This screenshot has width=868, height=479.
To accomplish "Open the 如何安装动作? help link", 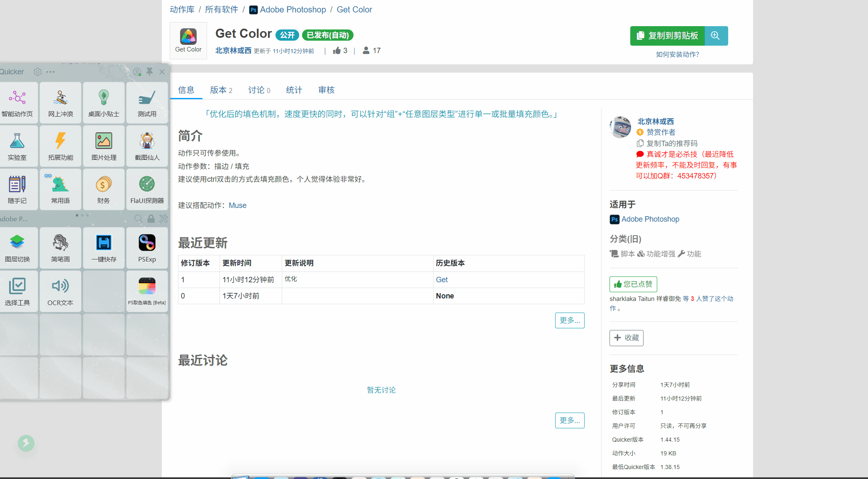I will 678,54.
